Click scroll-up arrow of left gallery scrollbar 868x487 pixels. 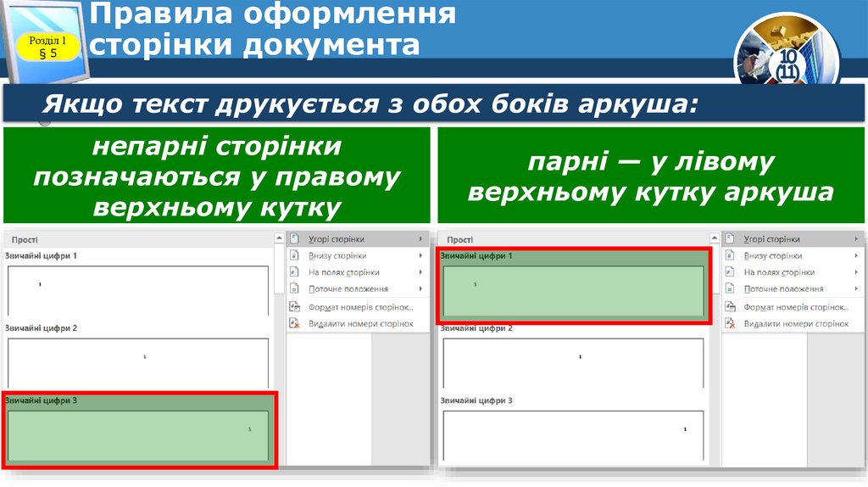click(x=279, y=238)
